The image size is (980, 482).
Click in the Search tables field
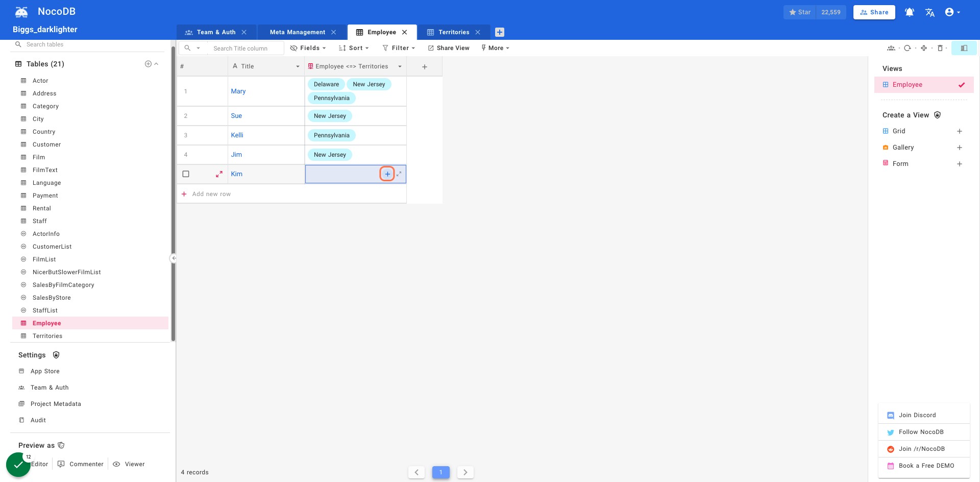91,44
